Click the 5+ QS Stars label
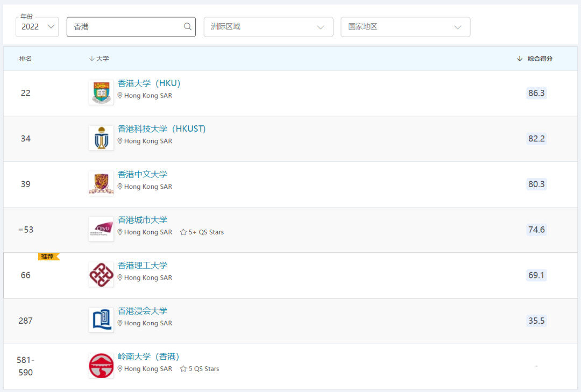Viewport: 581px width, 392px height. [x=206, y=232]
